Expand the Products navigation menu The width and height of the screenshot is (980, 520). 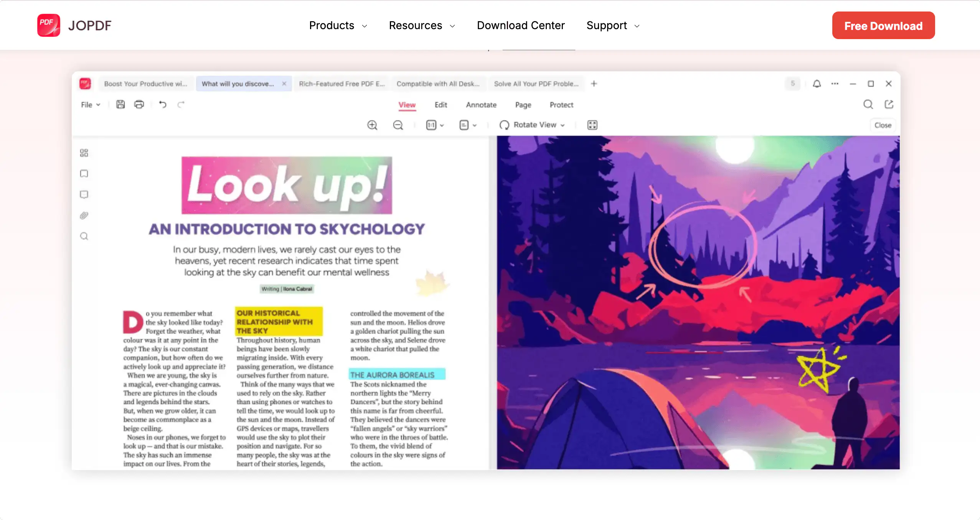(338, 26)
